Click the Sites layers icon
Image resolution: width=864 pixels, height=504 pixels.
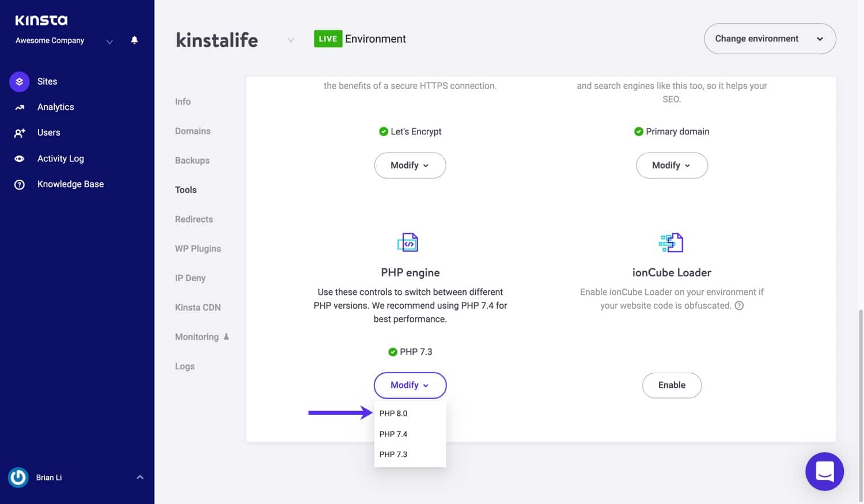[x=19, y=82]
